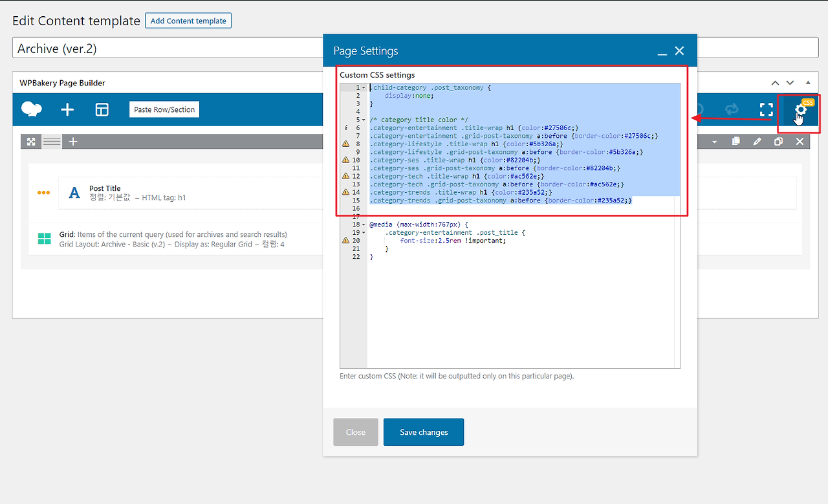Viewport: 828px width, 504px height.
Task: Click the 'font-size:2.5rem !important;' code line
Action: pyautogui.click(x=453, y=241)
